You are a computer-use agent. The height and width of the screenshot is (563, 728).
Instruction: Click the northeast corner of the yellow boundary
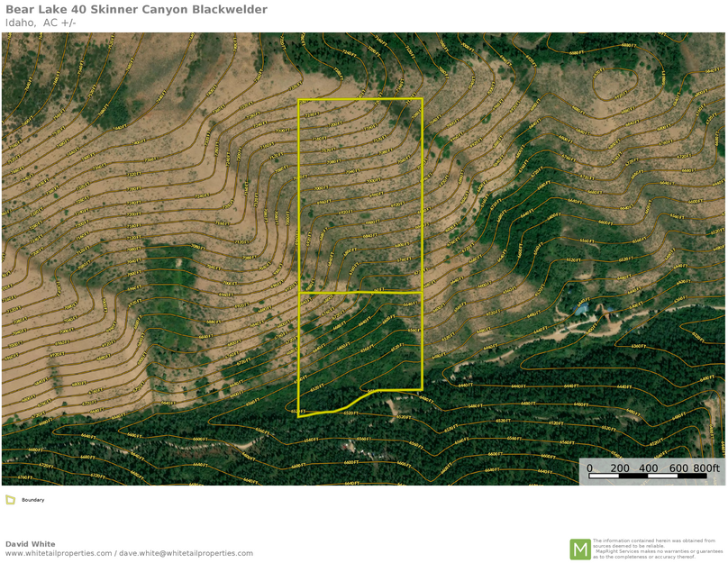coord(422,99)
